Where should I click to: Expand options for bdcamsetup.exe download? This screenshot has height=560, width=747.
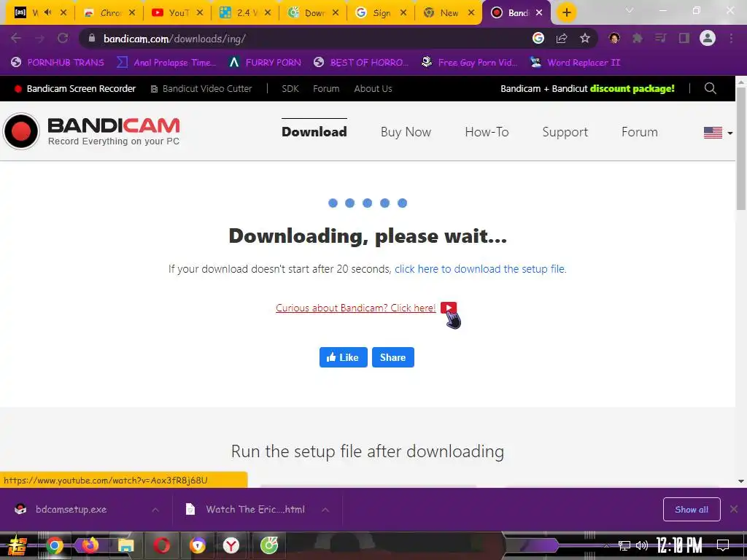tap(155, 510)
